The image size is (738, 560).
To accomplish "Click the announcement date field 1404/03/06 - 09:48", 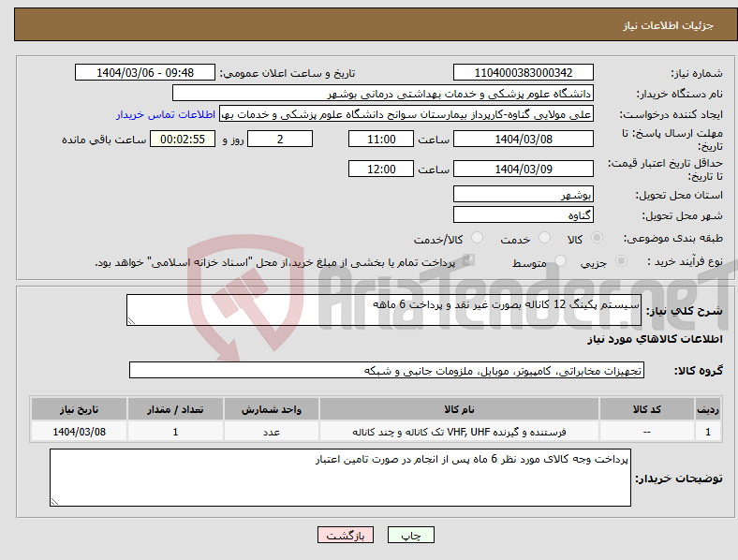I will coord(145,72).
